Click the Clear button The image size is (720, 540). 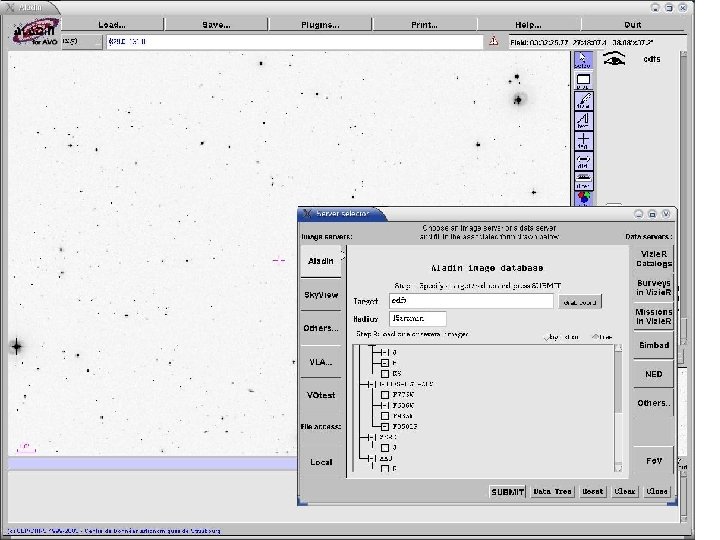[x=625, y=491]
